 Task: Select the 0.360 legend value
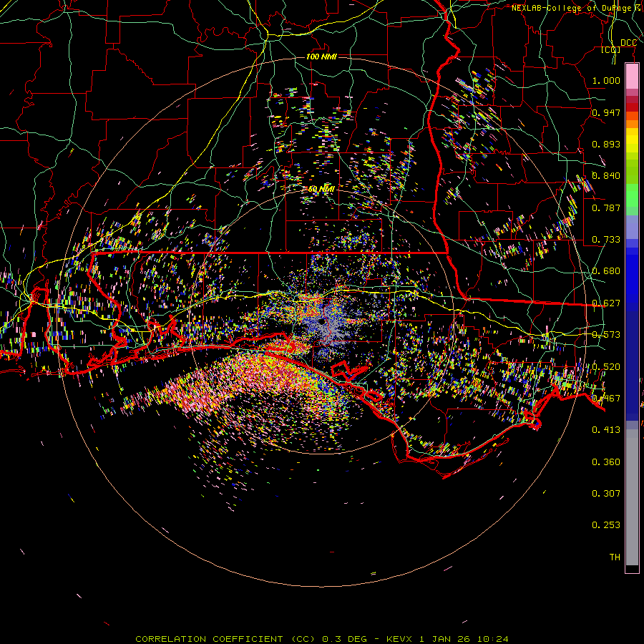click(x=606, y=462)
